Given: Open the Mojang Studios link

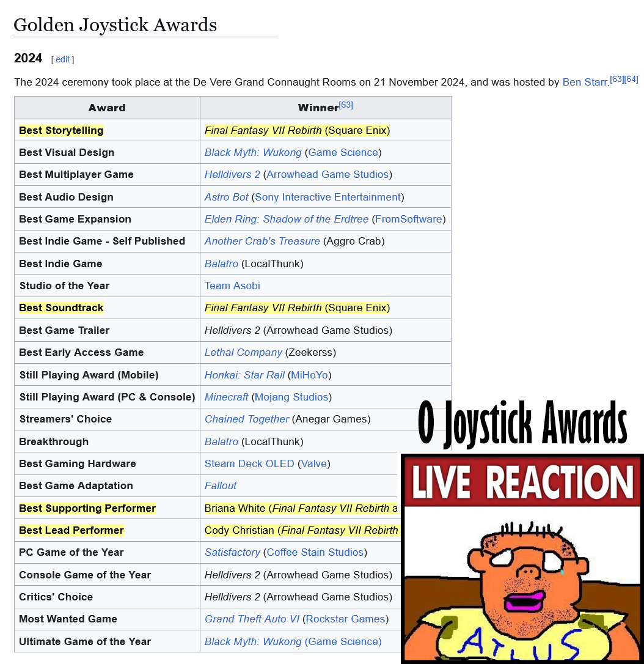Looking at the screenshot, I should click(291, 397).
